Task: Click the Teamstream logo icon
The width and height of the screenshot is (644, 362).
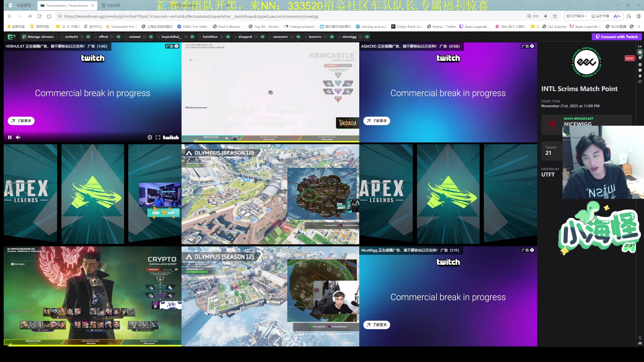Action: point(12,37)
